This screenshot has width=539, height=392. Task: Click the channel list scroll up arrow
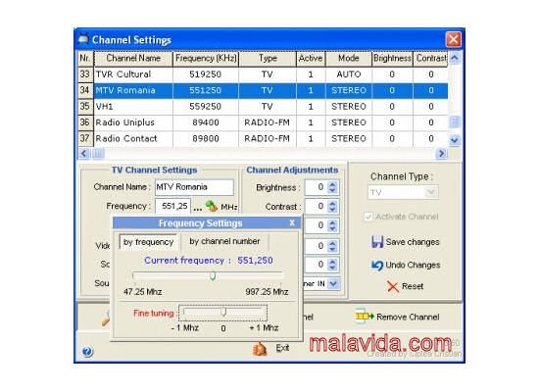coord(455,58)
